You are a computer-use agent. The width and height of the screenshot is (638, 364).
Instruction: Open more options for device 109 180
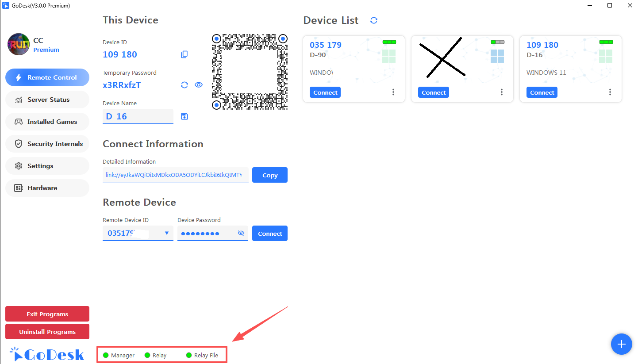(610, 92)
